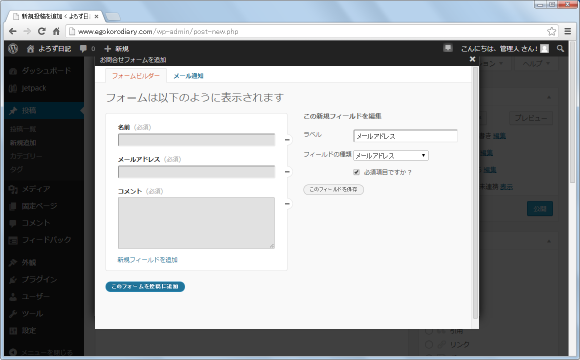Bookmark page with the star icon
The width and height of the screenshot is (580, 360).
[x=552, y=31]
